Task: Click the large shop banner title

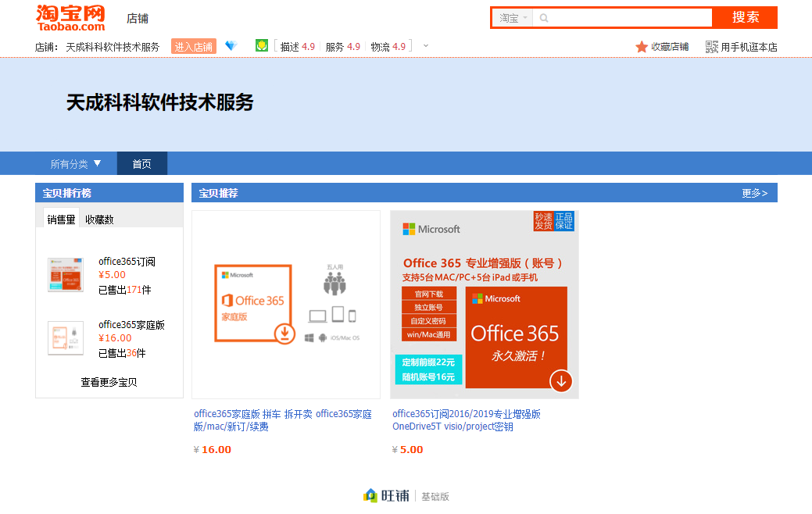Action: pos(160,102)
